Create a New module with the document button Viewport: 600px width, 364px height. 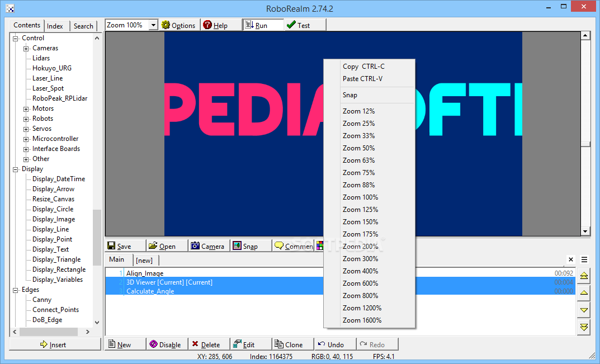click(125, 344)
